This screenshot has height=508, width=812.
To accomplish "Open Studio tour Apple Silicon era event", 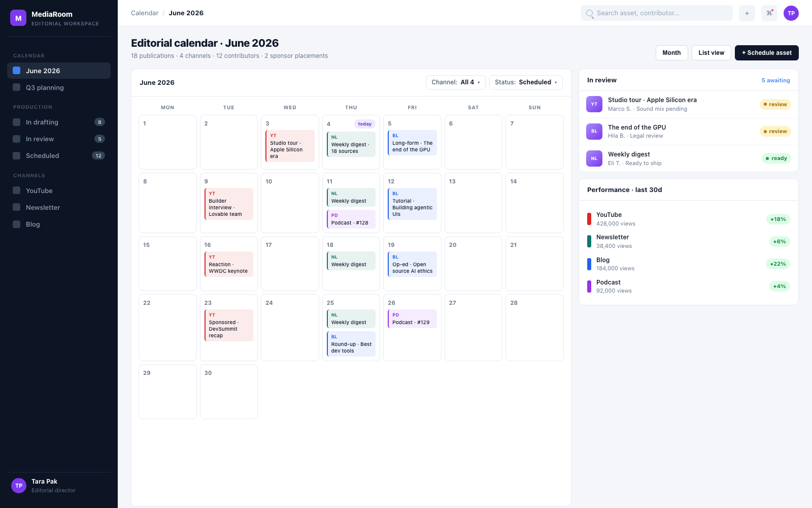I will pos(290,146).
